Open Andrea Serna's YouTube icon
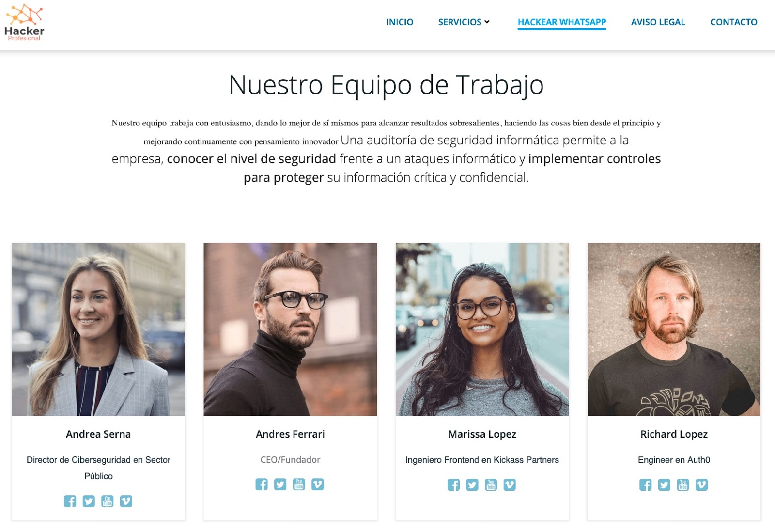Image resolution: width=775 pixels, height=532 pixels. click(x=108, y=501)
